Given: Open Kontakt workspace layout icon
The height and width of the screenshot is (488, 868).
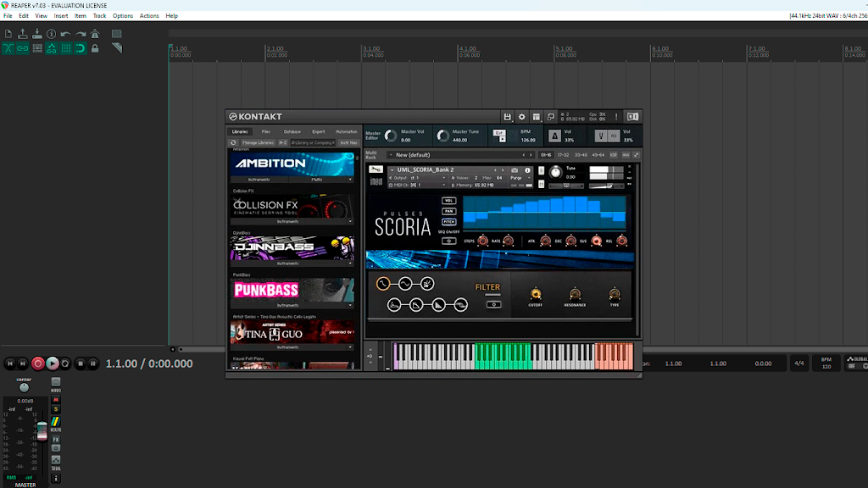Looking at the screenshot, I should pyautogui.click(x=536, y=117).
